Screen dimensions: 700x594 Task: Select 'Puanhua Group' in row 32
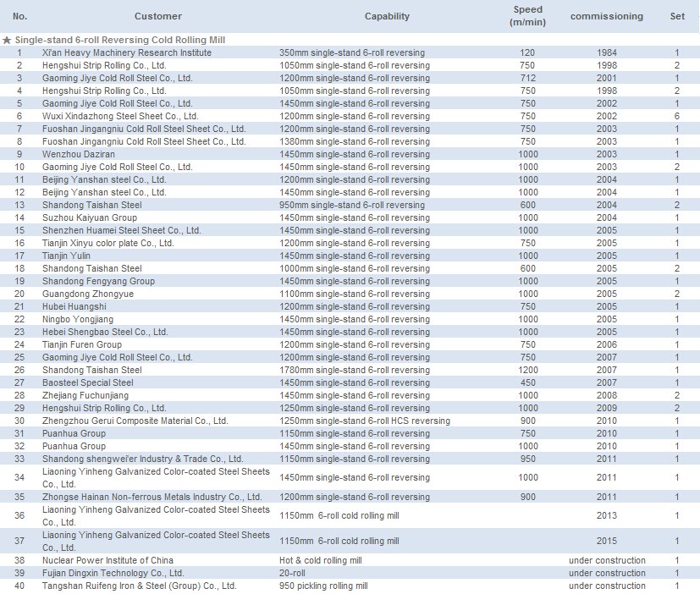pyautogui.click(x=74, y=446)
